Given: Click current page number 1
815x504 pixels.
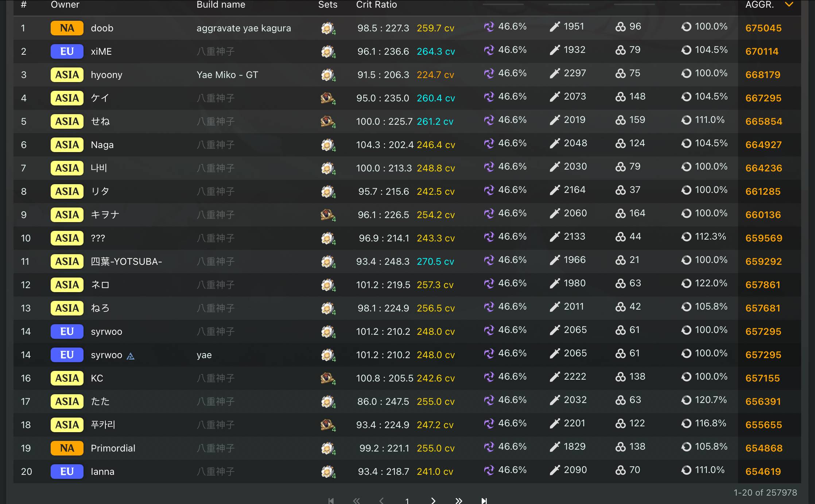Looking at the screenshot, I should click(407, 501).
